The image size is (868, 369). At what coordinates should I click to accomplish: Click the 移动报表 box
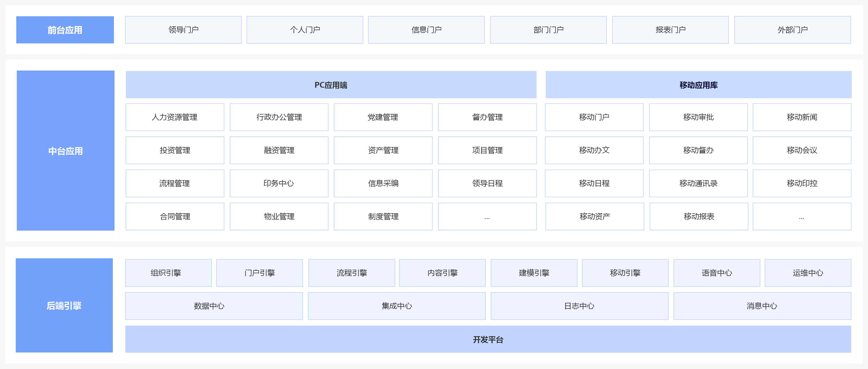coord(698,216)
